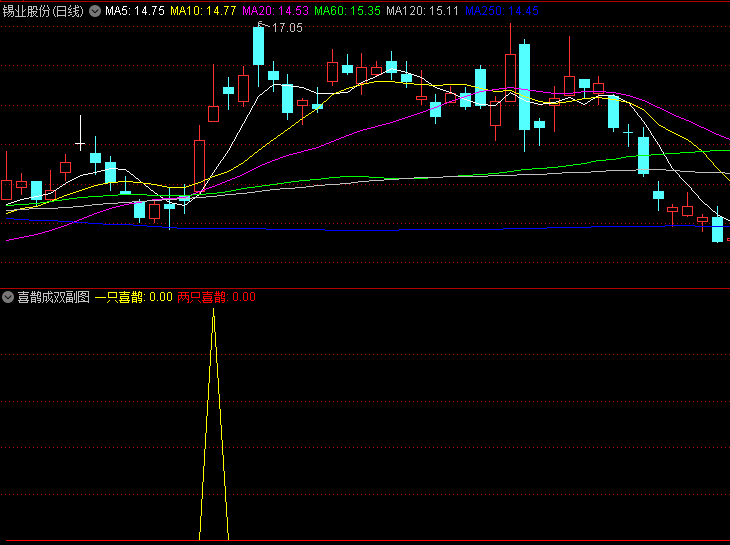Click the 喜鹊成双副图 indicator name
730x545 pixels.
click(x=54, y=297)
